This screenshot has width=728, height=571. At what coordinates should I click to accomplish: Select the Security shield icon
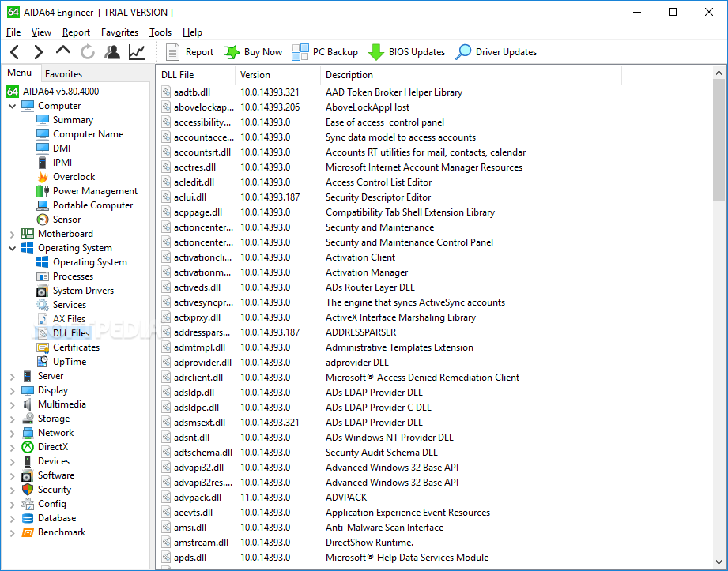[28, 490]
